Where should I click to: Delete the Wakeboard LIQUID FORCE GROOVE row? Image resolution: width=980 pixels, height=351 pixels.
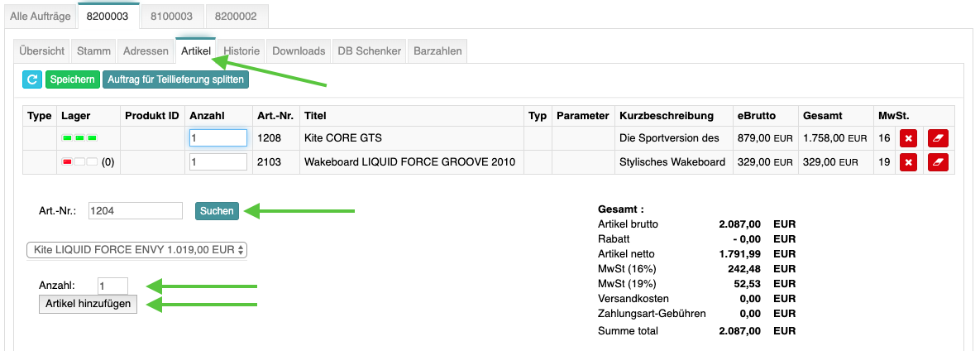point(908,163)
